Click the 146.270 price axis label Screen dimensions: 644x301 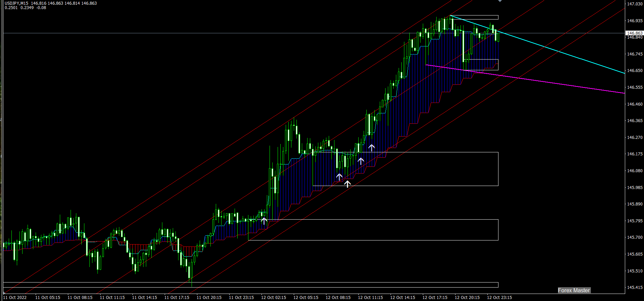[x=635, y=138]
